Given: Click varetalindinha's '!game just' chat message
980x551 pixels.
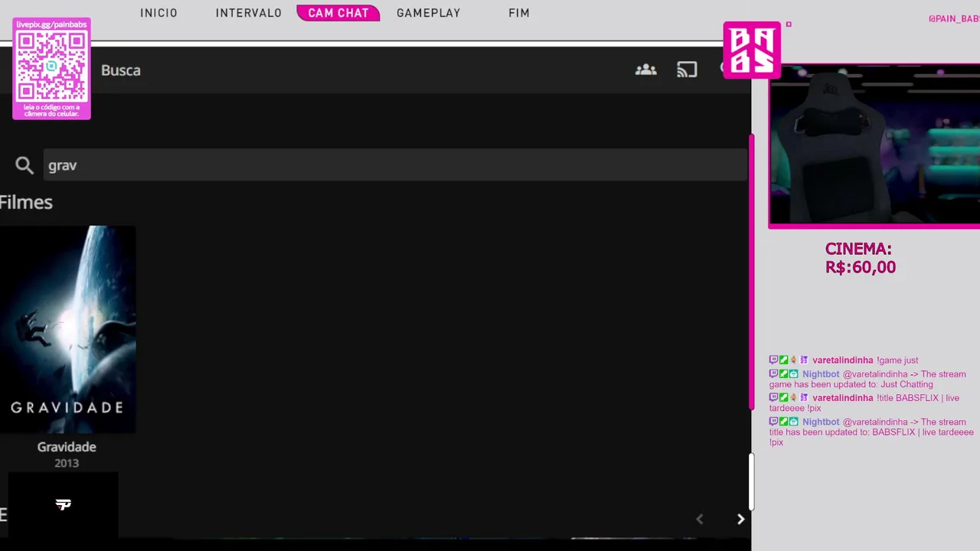Looking at the screenshot, I should pyautogui.click(x=844, y=360).
